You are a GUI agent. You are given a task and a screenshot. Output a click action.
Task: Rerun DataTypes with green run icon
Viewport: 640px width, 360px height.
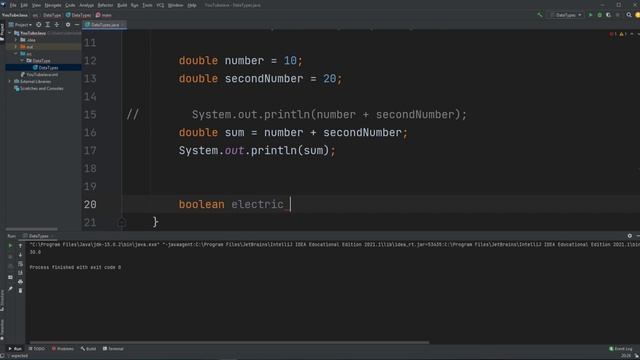click(10, 246)
